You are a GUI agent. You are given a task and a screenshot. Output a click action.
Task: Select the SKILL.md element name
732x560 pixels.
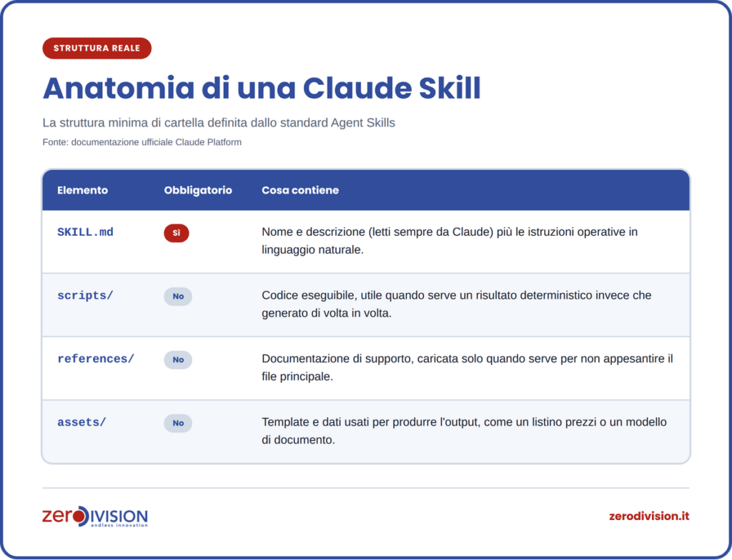tap(86, 232)
